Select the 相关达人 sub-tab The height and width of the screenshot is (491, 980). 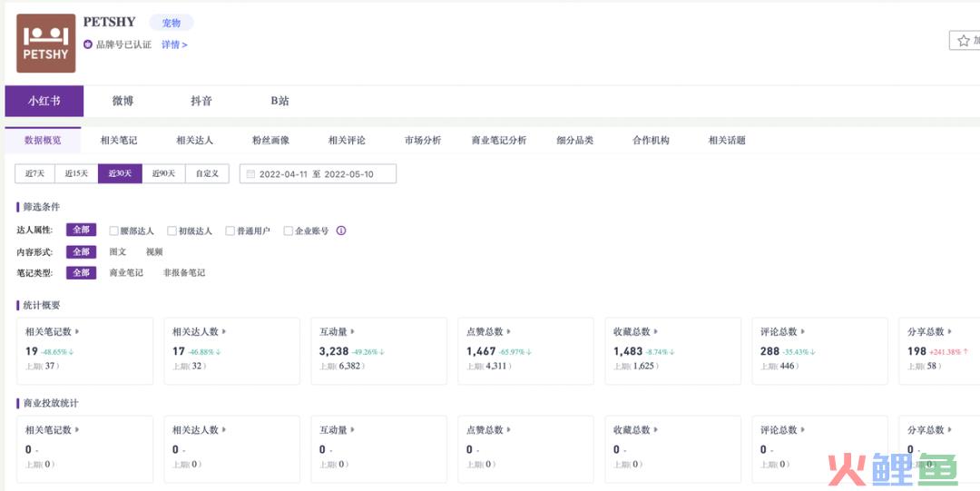tap(194, 140)
